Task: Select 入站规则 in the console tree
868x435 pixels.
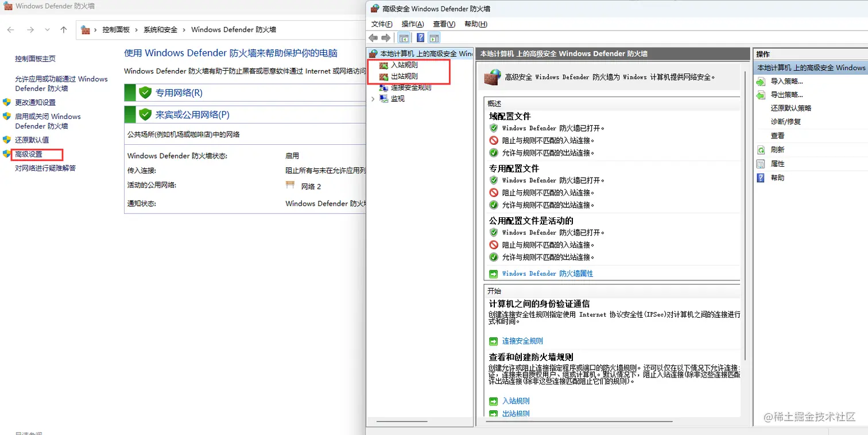Action: (404, 65)
